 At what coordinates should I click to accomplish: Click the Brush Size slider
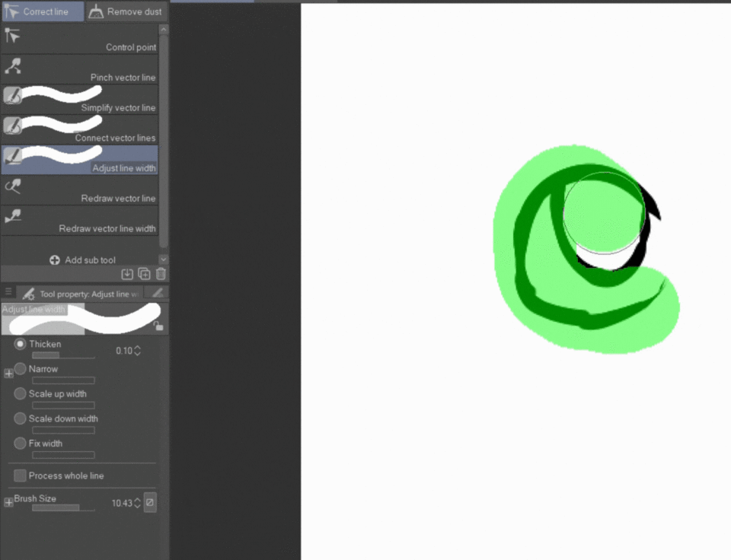(x=63, y=508)
